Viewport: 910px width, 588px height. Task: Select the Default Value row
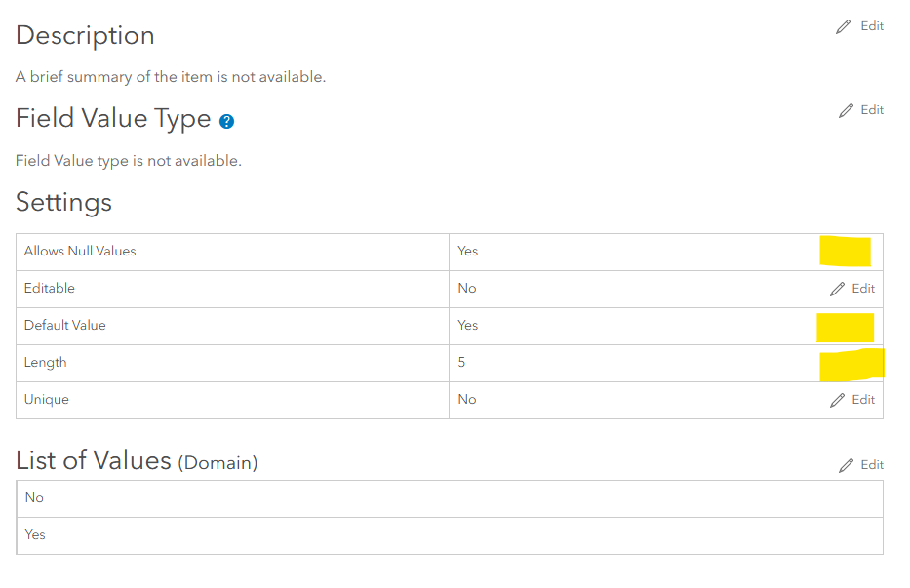pos(67,325)
